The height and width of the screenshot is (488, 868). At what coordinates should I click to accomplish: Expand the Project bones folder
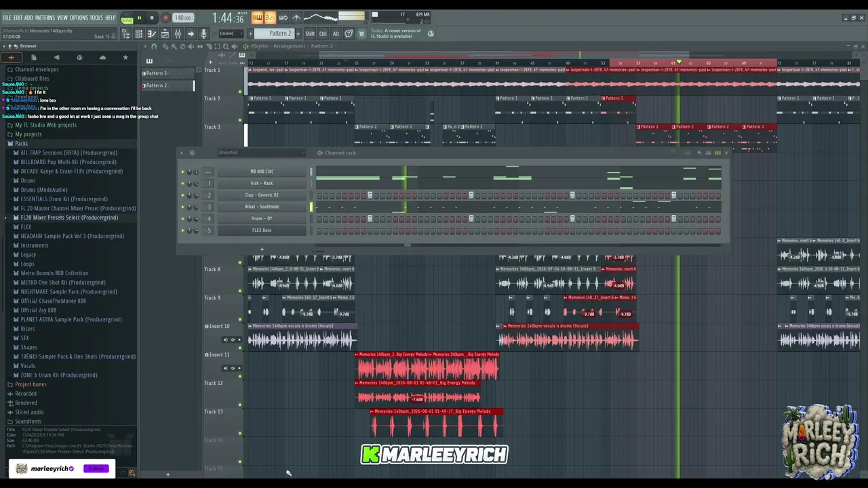coord(31,384)
